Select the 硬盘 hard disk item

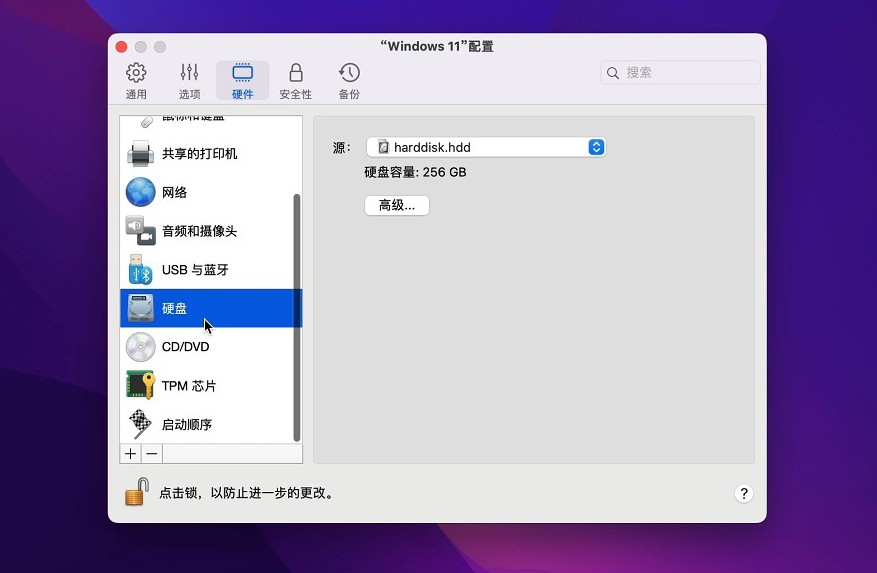tap(175, 309)
